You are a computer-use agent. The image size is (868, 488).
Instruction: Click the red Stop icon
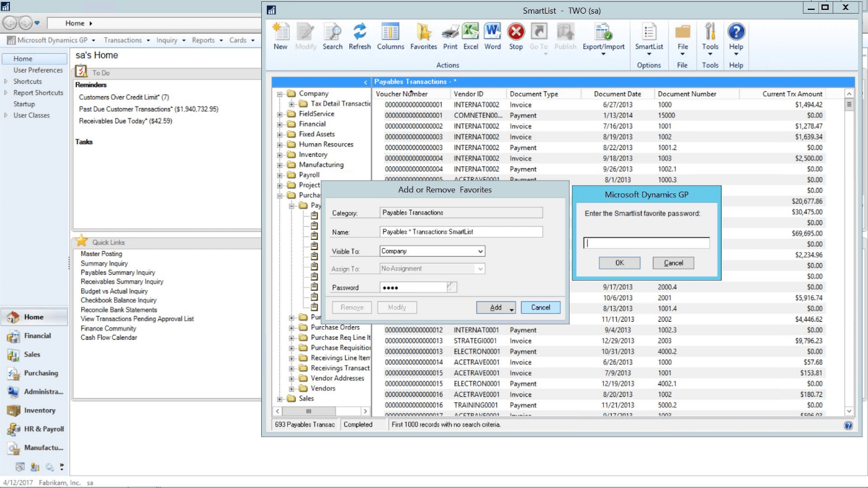point(516,32)
